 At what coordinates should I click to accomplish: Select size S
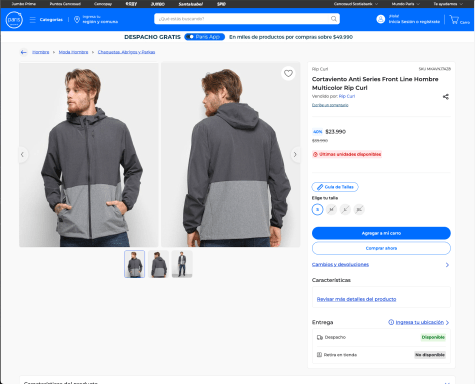click(x=317, y=209)
